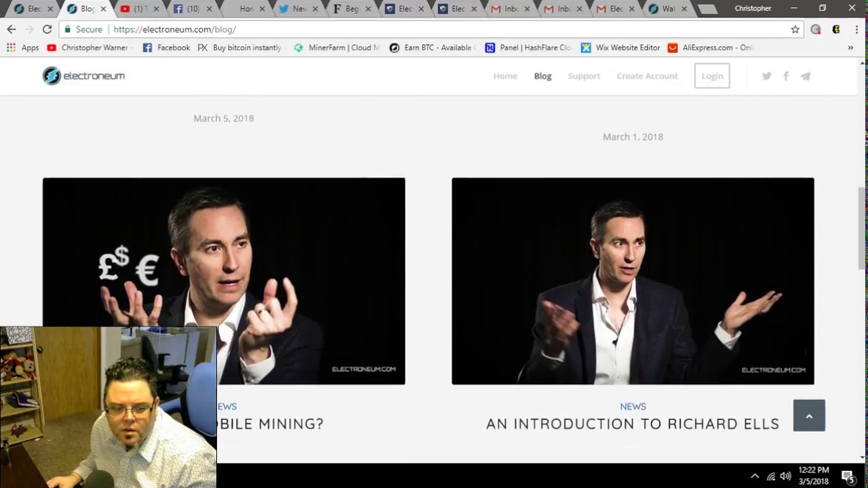Image resolution: width=868 pixels, height=488 pixels.
Task: Open MinerFarm Cloud bookmark
Action: pos(337,47)
